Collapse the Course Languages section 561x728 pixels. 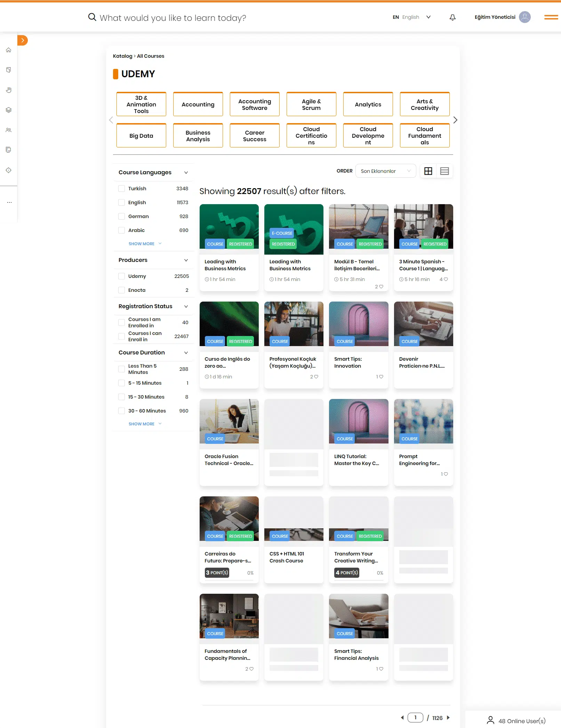[186, 173]
